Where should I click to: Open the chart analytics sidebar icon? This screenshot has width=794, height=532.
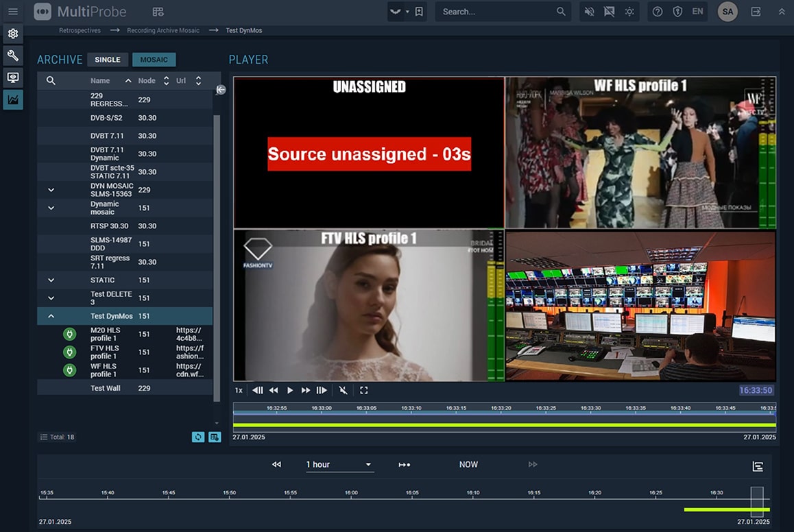point(13,99)
